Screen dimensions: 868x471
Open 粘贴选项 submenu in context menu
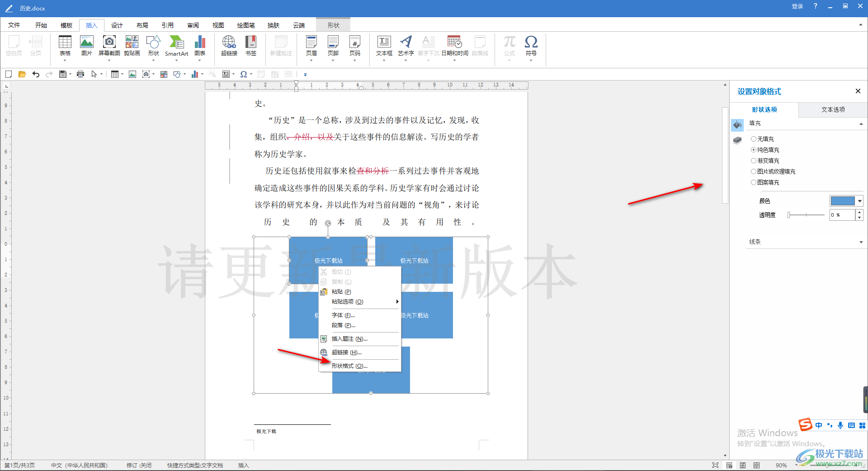[360, 302]
